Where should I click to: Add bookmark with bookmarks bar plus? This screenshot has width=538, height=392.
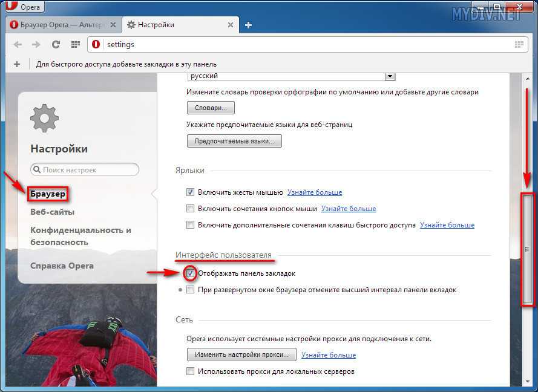[x=17, y=64]
